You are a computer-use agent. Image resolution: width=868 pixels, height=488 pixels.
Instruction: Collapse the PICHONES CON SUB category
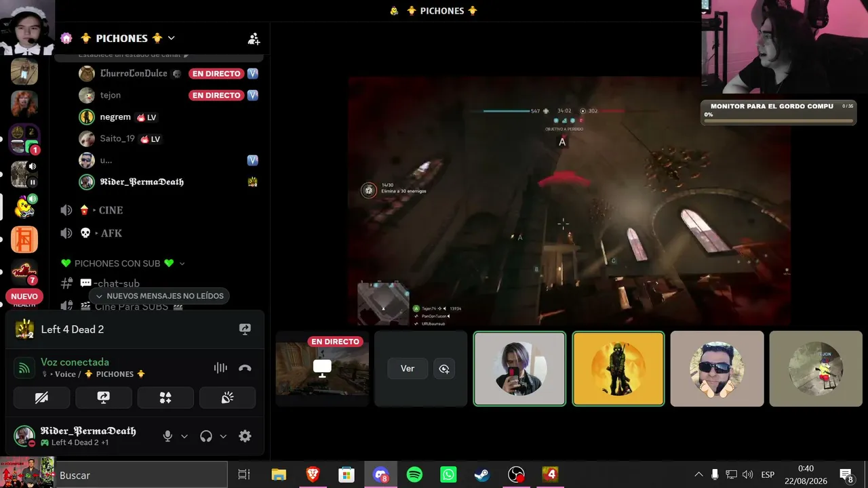pyautogui.click(x=123, y=263)
